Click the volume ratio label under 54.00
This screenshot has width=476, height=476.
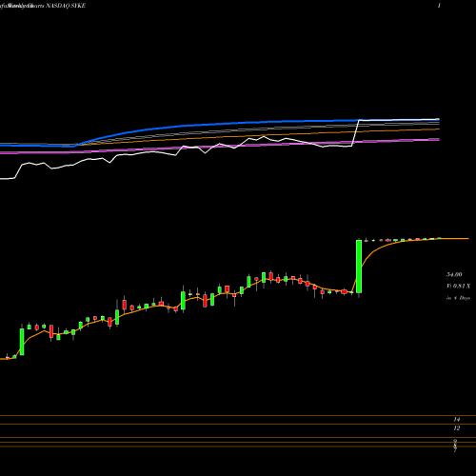tap(458, 286)
